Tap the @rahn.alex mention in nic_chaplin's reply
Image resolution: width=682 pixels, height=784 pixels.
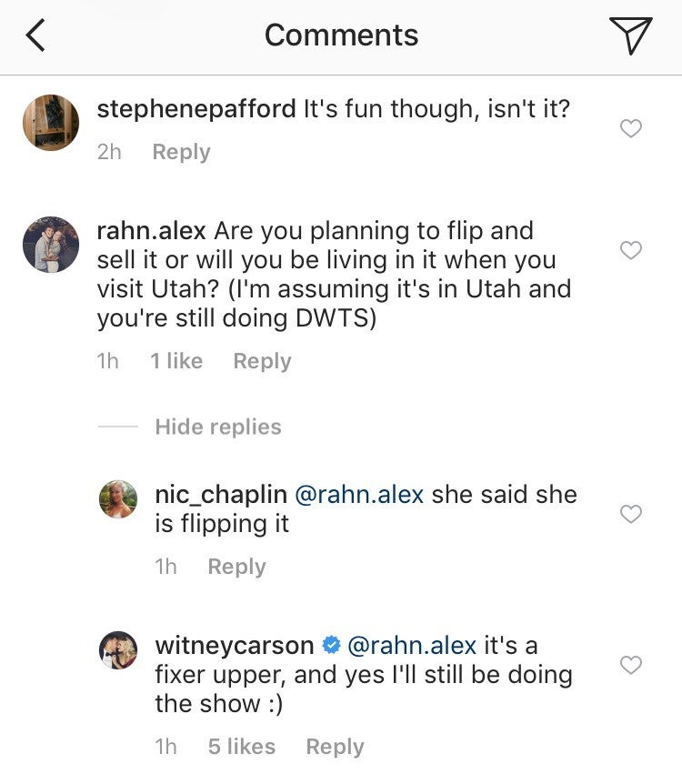tap(360, 495)
